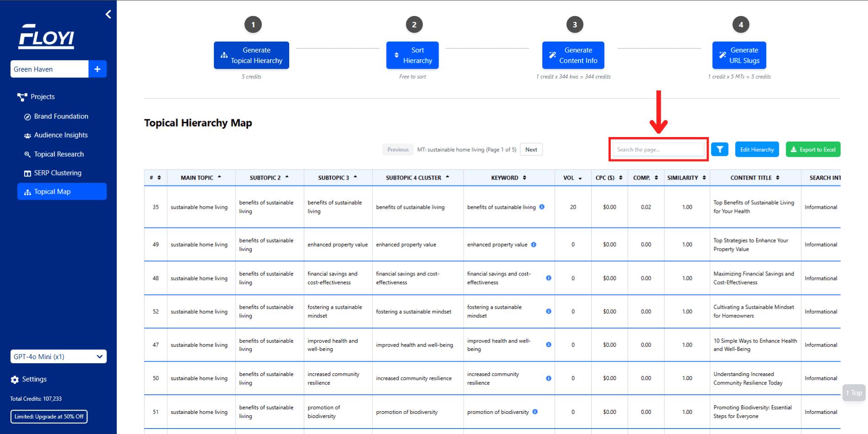Focus the Search the page field
Image resolution: width=868 pixels, height=434 pixels.
point(658,149)
